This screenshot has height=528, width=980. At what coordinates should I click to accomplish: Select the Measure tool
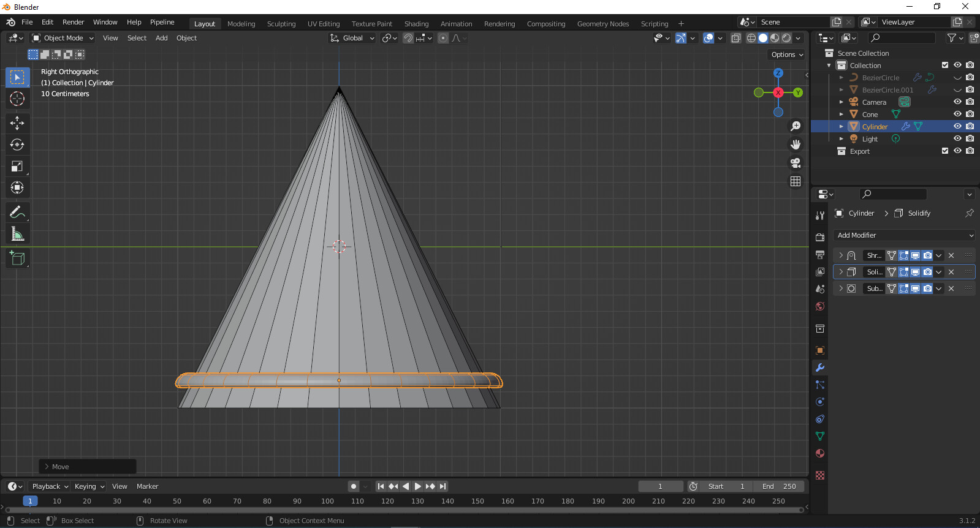click(17, 234)
